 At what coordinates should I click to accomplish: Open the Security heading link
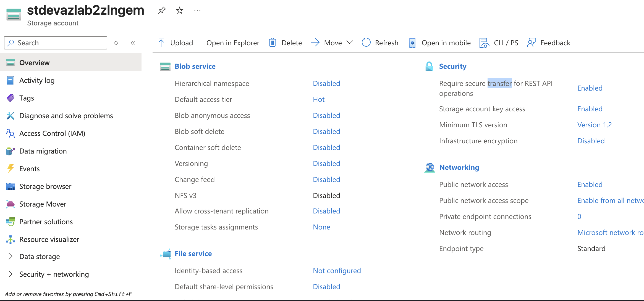click(x=453, y=66)
